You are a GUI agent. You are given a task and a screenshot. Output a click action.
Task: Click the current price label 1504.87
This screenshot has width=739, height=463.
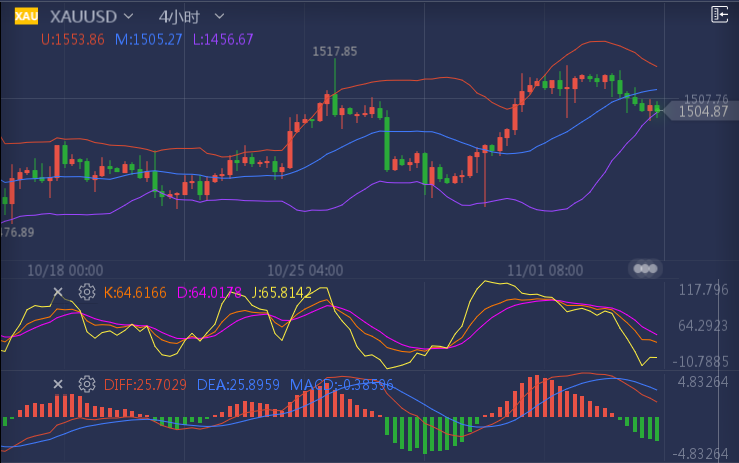[702, 112]
